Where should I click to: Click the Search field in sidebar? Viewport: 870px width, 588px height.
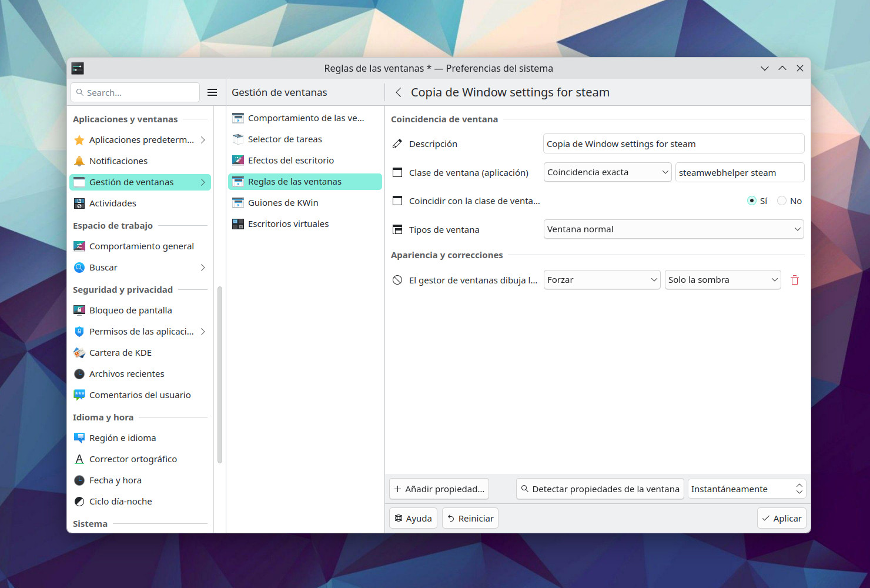pyautogui.click(x=135, y=92)
